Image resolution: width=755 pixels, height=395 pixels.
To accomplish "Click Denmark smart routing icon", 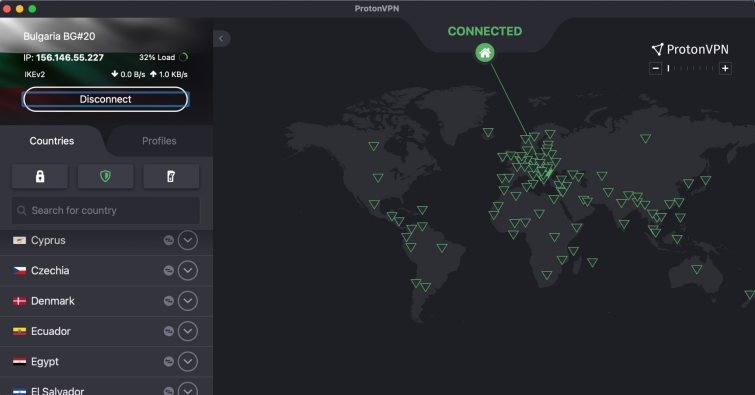I will coord(169,301).
